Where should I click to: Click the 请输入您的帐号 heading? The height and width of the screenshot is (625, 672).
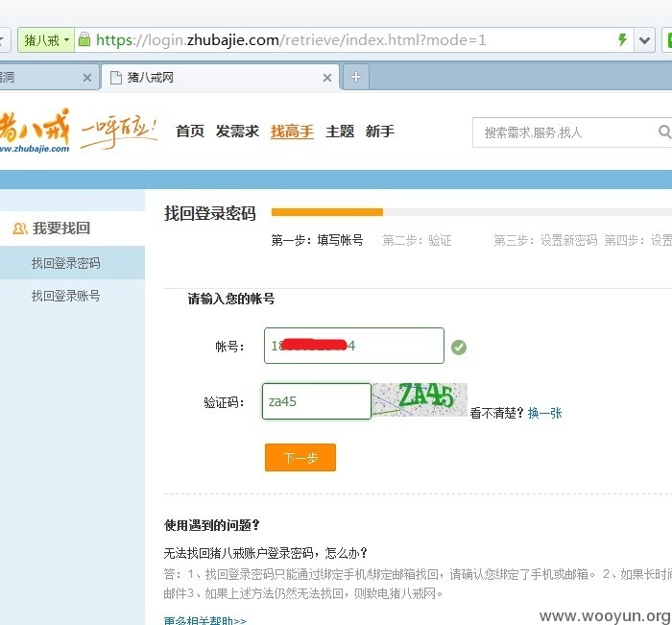pos(231,299)
